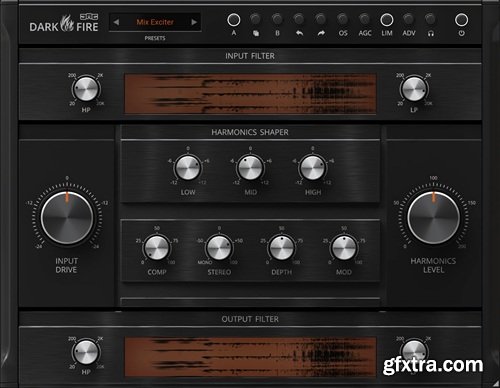Image resolution: width=500 pixels, height=388 pixels.
Task: Click the HARMONICS SHAPER section header
Action: (250, 132)
